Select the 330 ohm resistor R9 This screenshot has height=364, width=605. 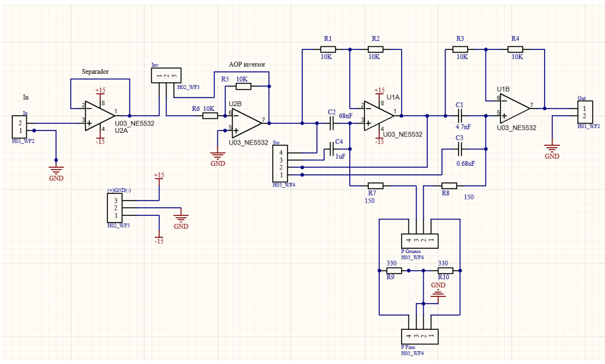[394, 270]
